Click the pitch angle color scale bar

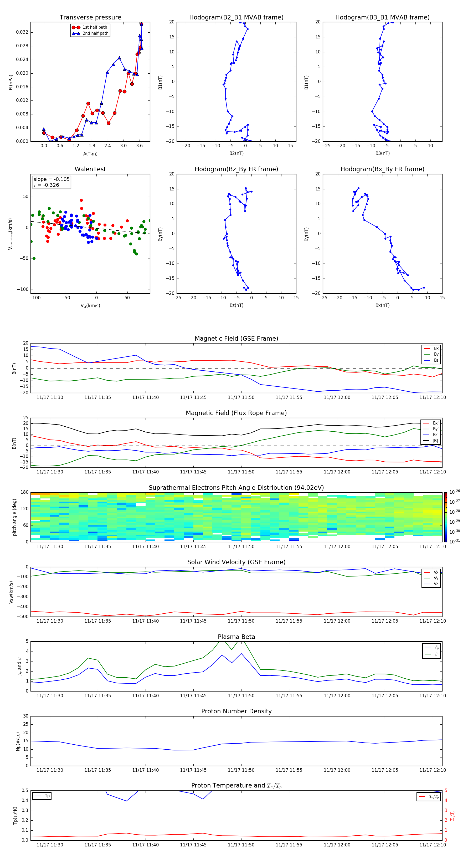[x=445, y=517]
